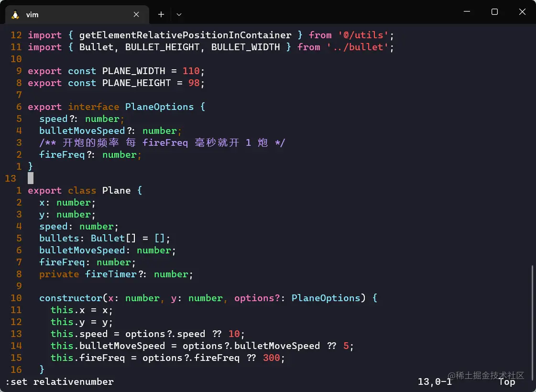Maximize the terminal window
The image size is (536, 392).
(x=494, y=11)
